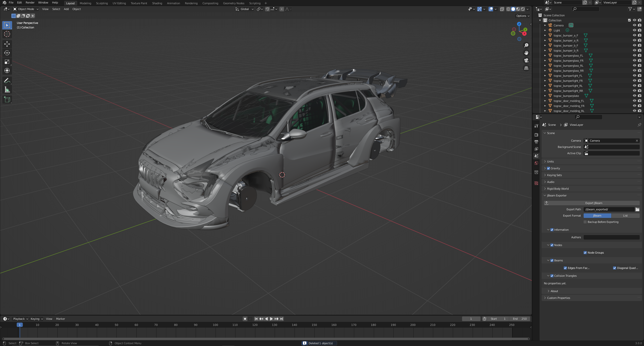Screen dimensions: 644x346
Task: Open the World properties tab
Action: coord(536,163)
